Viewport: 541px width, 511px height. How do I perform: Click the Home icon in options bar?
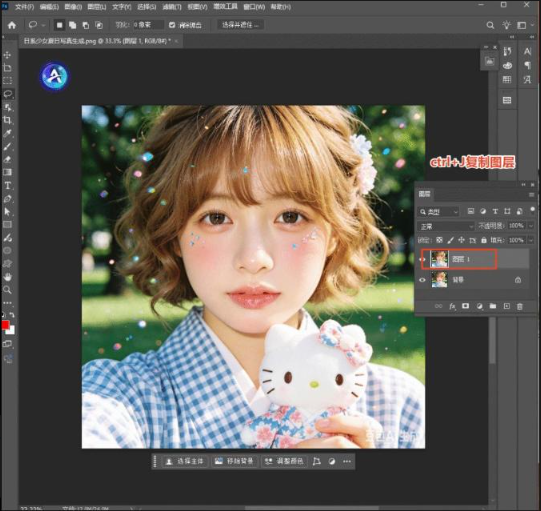(12, 25)
